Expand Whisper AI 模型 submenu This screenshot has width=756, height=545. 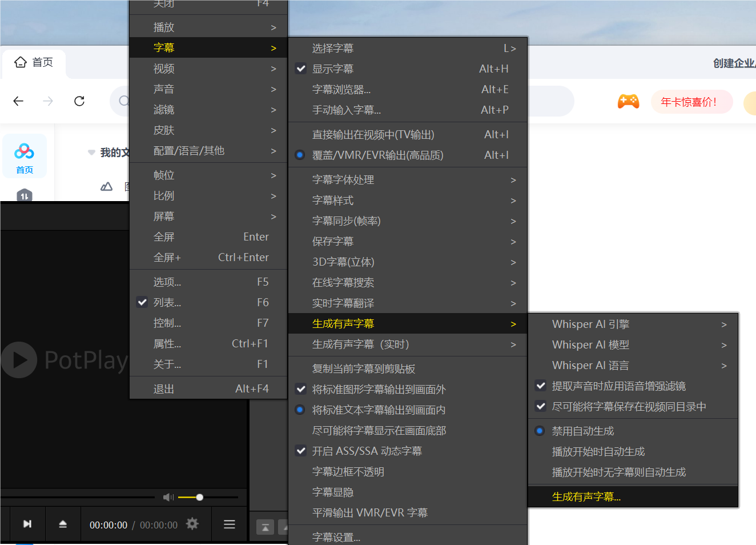[x=633, y=344]
